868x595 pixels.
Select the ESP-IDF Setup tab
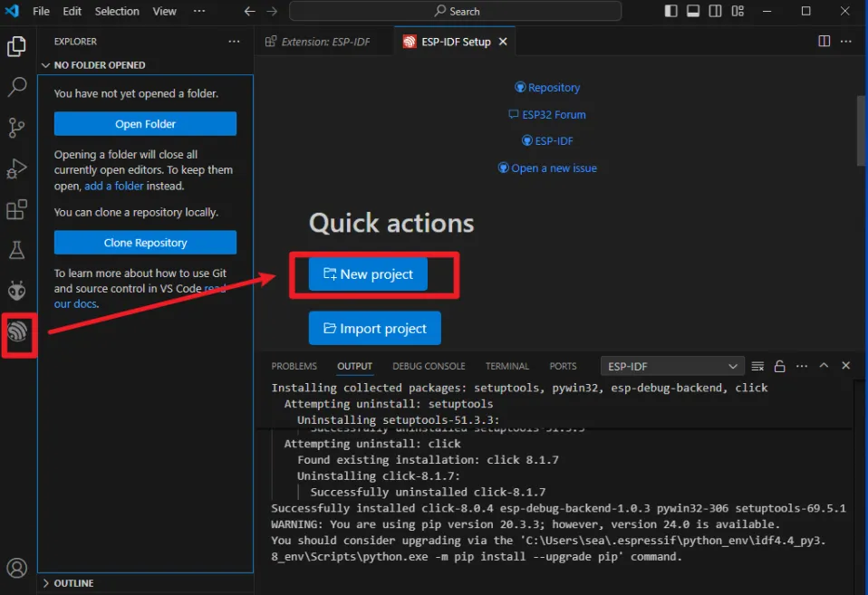455,42
